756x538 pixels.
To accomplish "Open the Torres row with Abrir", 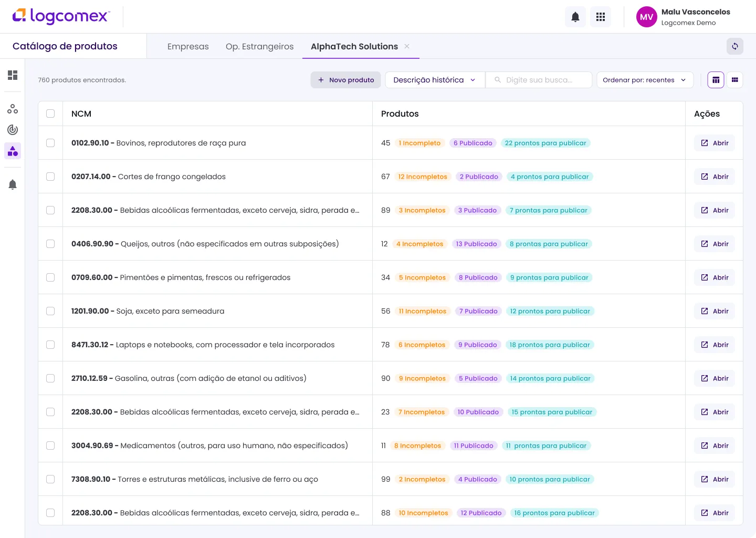I will [x=715, y=479].
